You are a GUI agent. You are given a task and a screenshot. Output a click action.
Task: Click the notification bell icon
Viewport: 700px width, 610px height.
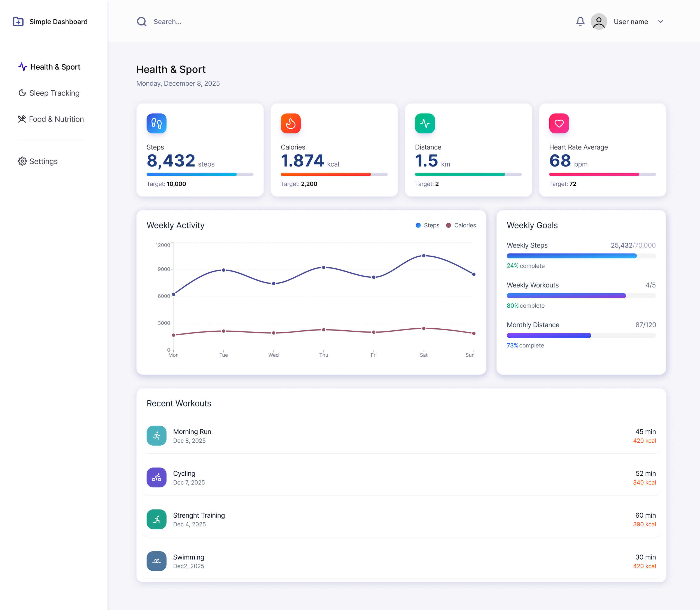580,22
